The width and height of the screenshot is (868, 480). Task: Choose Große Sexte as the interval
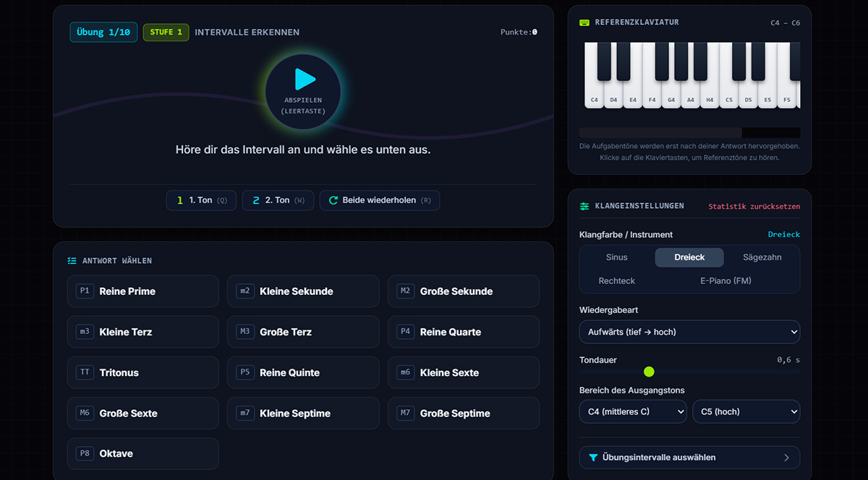pyautogui.click(x=143, y=413)
